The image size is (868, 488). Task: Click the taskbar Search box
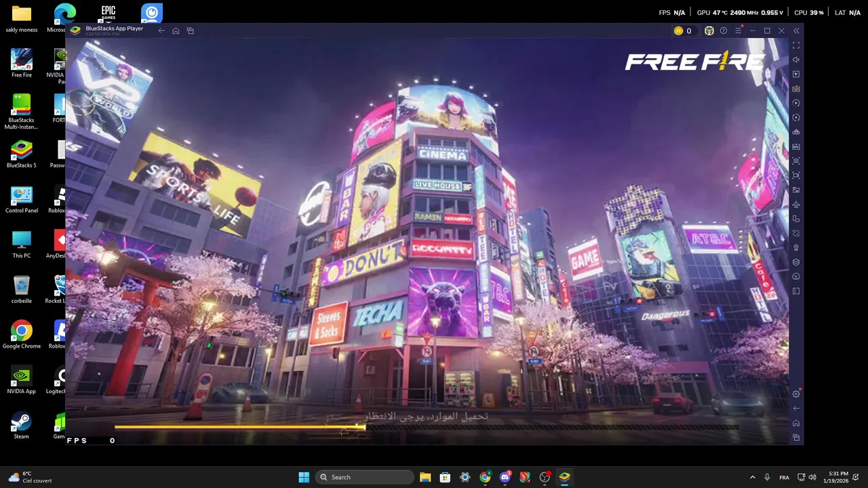[366, 477]
